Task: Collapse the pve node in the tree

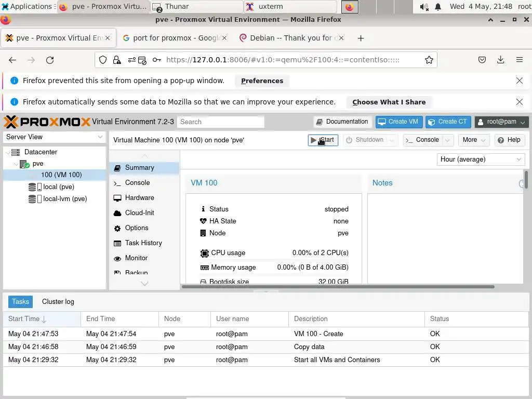Action: click(x=16, y=164)
